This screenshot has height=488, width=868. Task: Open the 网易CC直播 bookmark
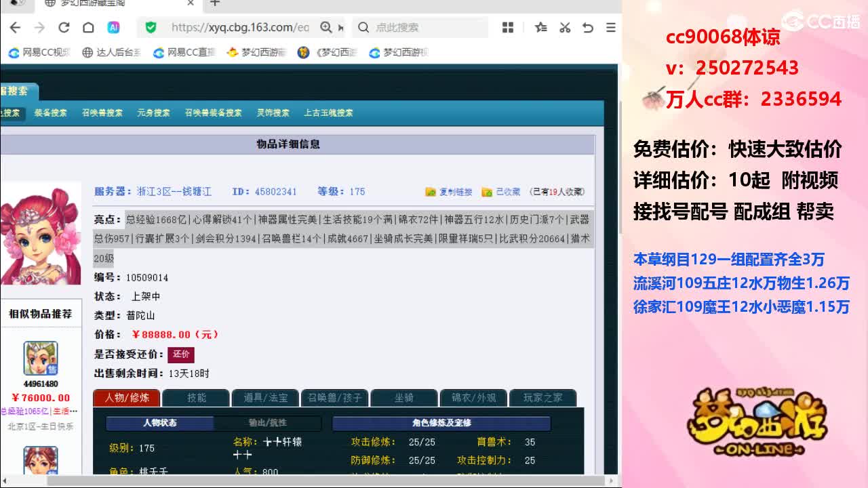coord(184,52)
